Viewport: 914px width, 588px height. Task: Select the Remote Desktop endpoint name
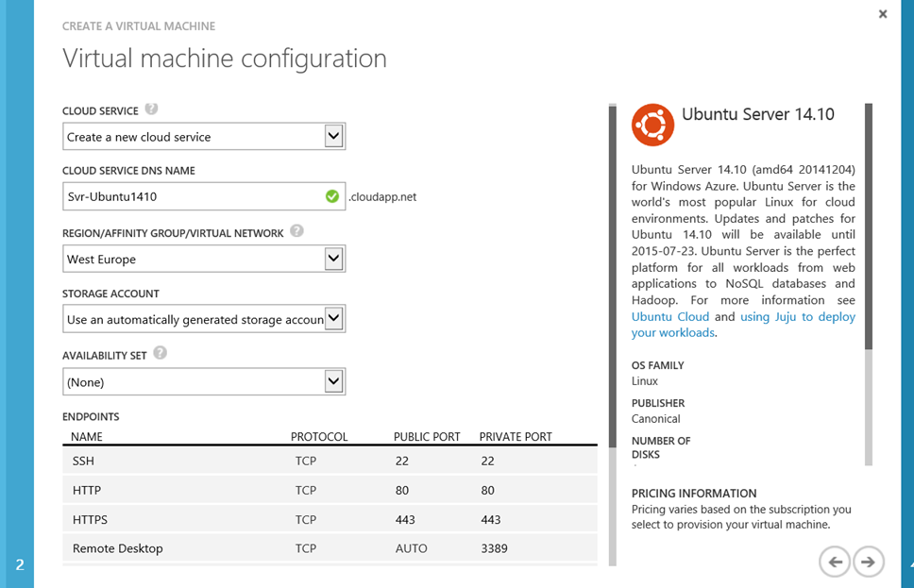point(118,548)
